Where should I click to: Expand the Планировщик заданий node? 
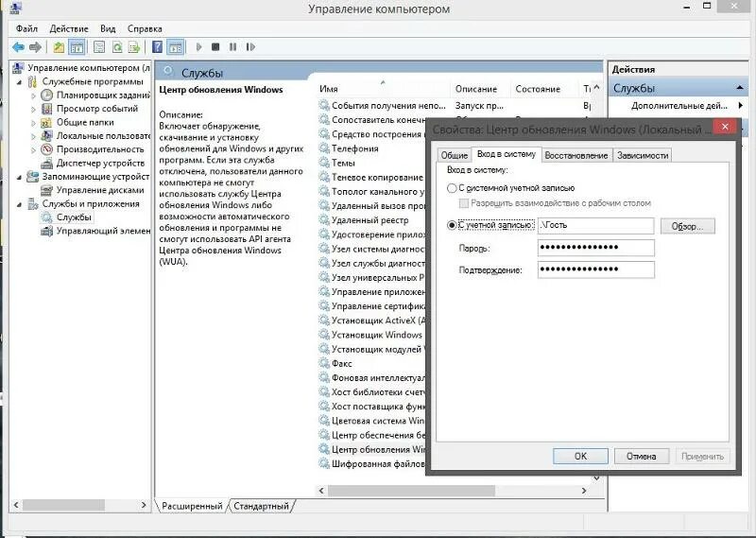click(x=33, y=95)
